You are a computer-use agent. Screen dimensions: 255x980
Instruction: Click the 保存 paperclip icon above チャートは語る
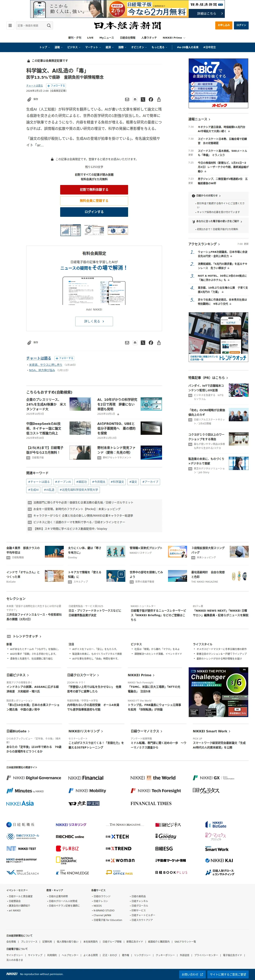29,342
